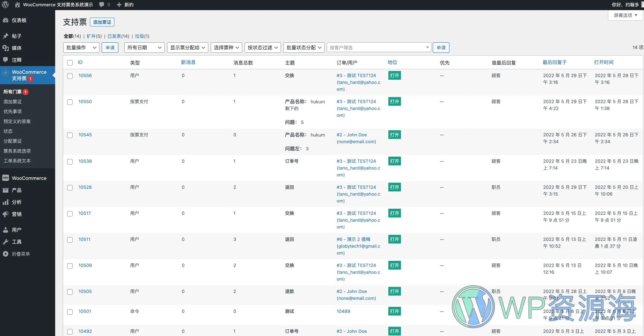
Task: Open the 显示票分配给 dropdown
Action: tap(188, 48)
